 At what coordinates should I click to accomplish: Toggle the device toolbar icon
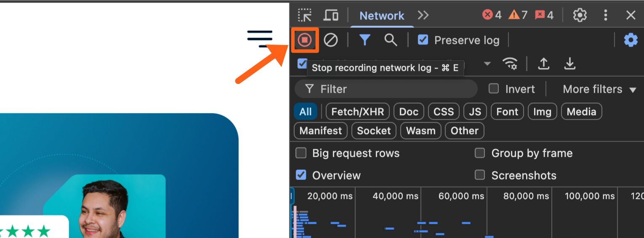(331, 16)
